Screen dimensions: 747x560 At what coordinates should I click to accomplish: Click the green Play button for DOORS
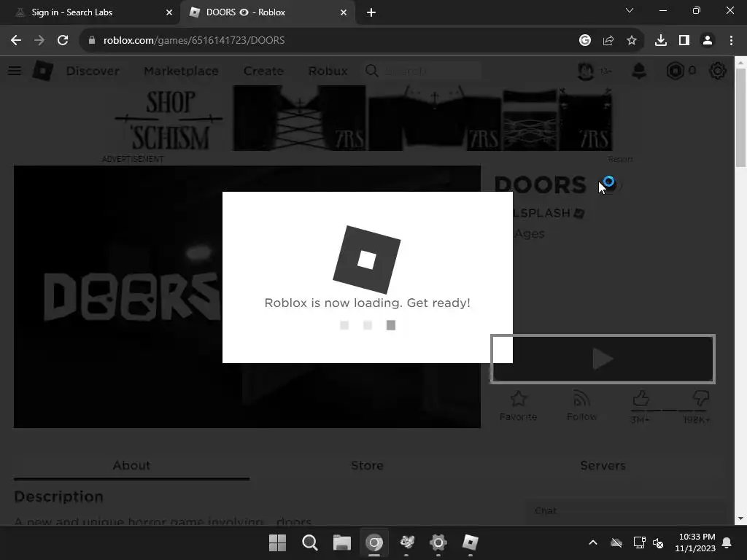click(x=603, y=359)
